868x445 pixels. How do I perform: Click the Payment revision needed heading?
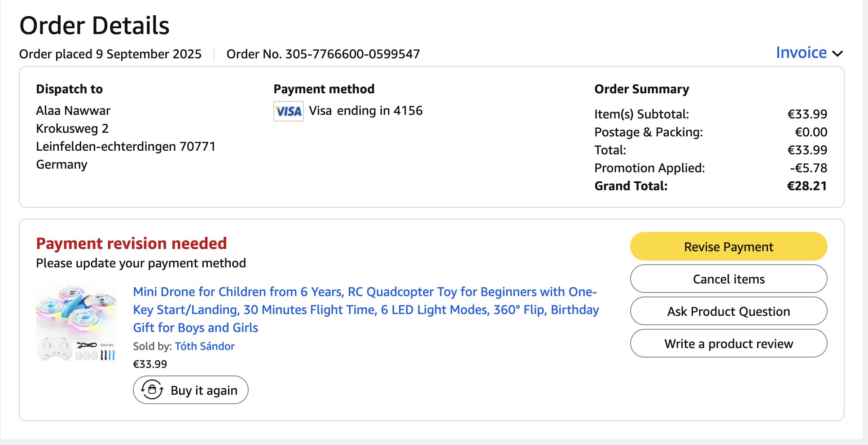131,244
